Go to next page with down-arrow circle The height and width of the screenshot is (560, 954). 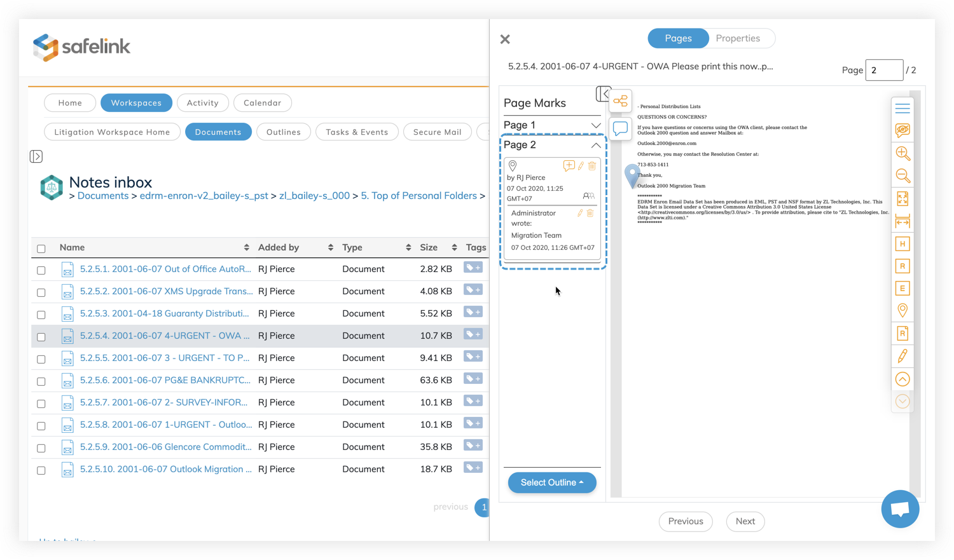pos(902,402)
